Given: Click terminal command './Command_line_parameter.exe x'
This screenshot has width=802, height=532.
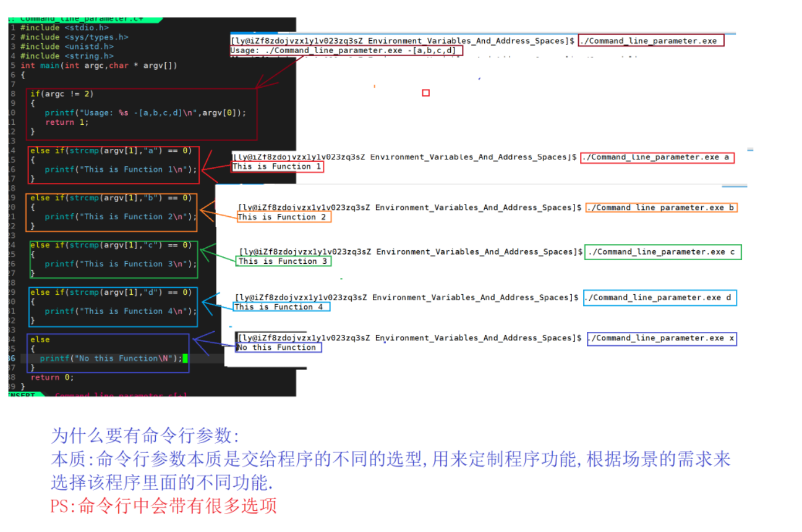Looking at the screenshot, I should click(x=661, y=339).
